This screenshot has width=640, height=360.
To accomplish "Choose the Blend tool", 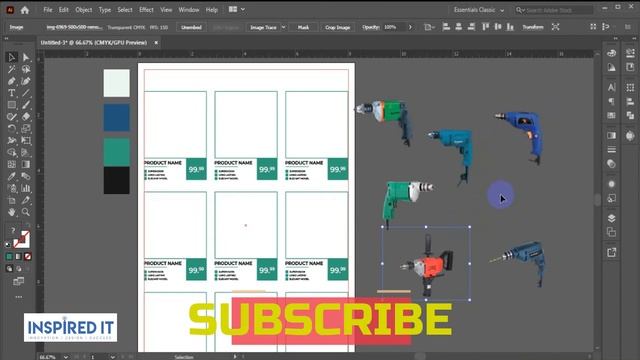I will click(26, 176).
